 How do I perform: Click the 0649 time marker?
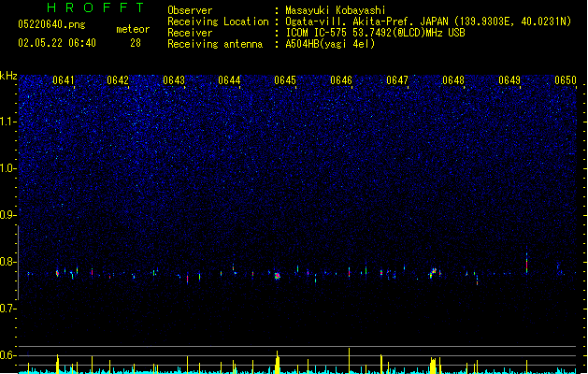509,80
